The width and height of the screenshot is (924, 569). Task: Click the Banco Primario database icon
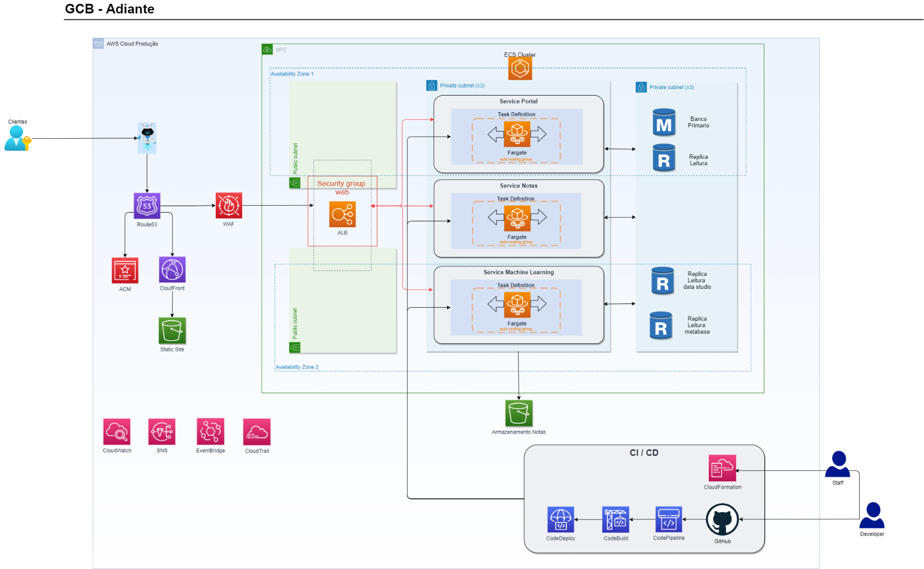(x=664, y=123)
